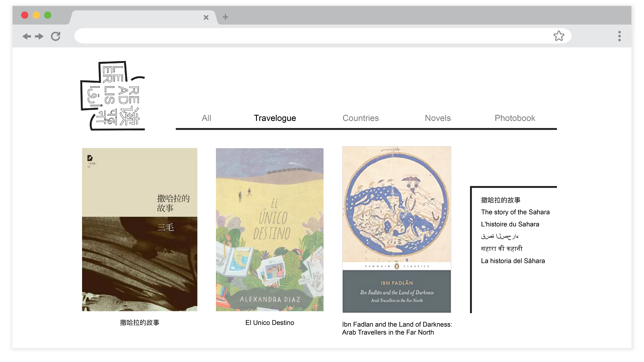Screen dimensions: 644x362
Task: Select the Chinese title in translation panel
Action: [x=501, y=200]
